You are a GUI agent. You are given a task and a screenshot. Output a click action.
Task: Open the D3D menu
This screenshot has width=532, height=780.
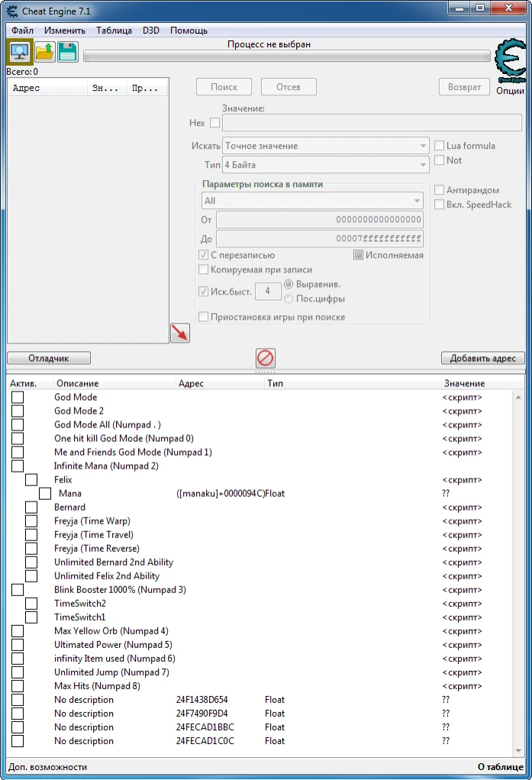pyautogui.click(x=151, y=31)
